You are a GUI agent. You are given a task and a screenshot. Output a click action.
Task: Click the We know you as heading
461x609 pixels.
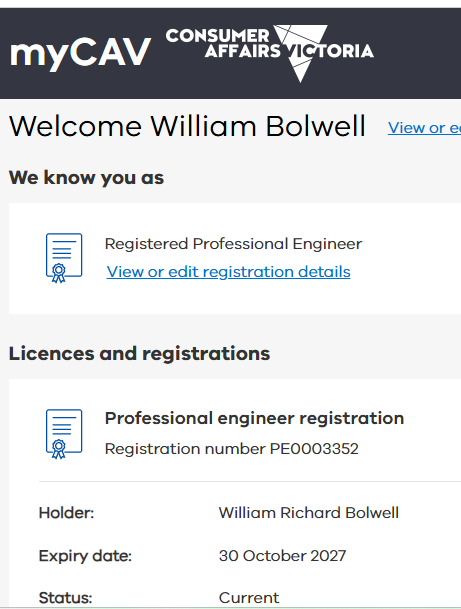tap(86, 178)
